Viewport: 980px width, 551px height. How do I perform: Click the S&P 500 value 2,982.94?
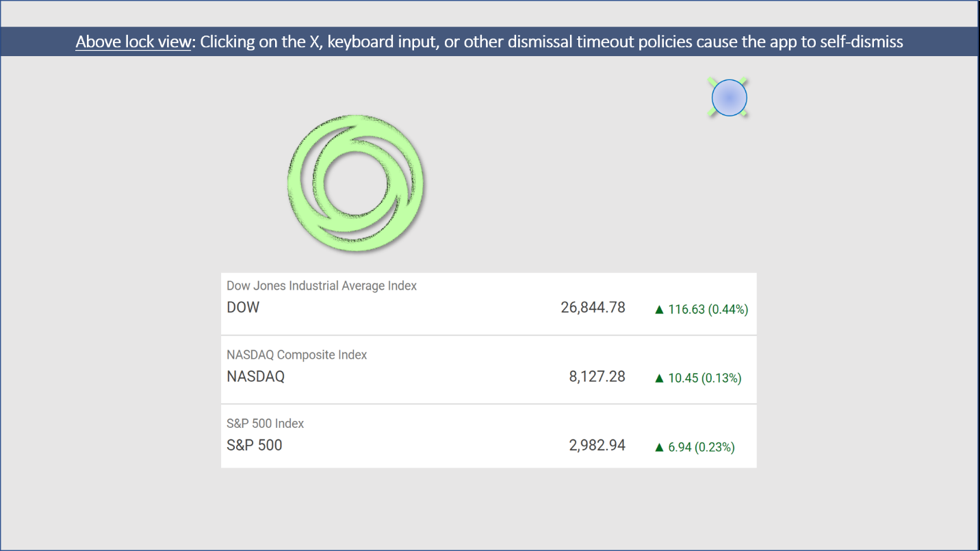[597, 445]
